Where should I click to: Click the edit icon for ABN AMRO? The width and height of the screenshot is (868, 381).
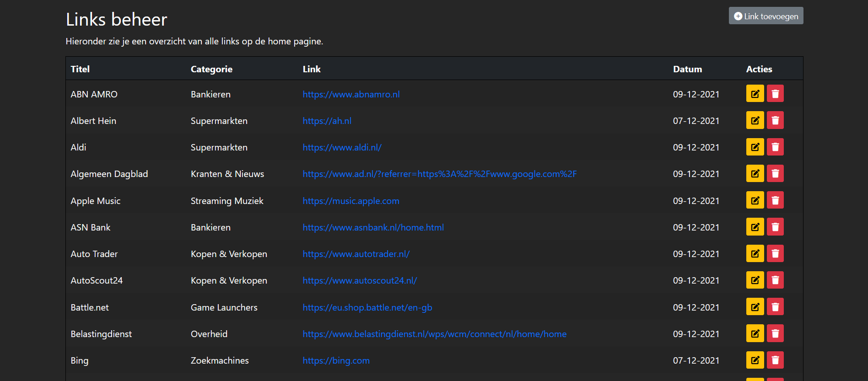755,94
